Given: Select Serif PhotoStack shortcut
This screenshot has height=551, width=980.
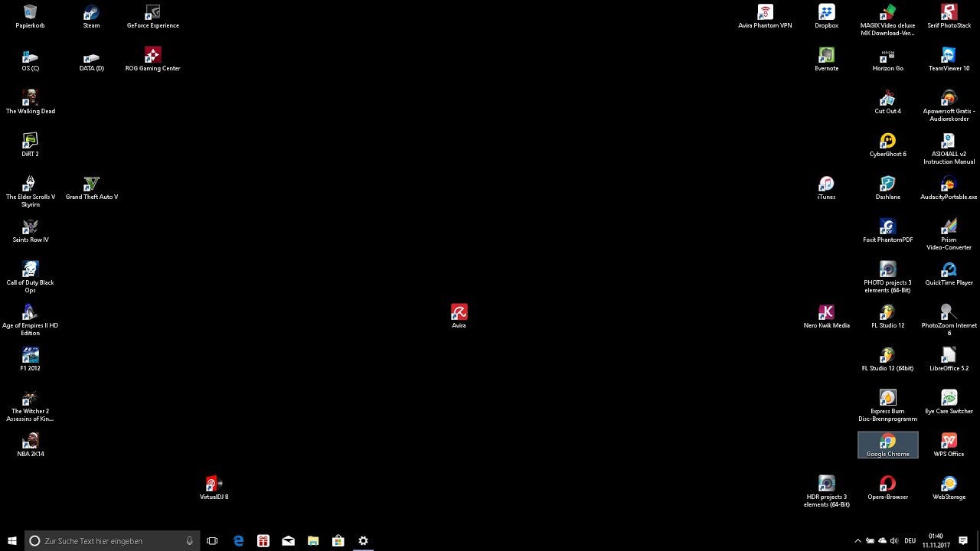Looking at the screenshot, I should click(949, 17).
